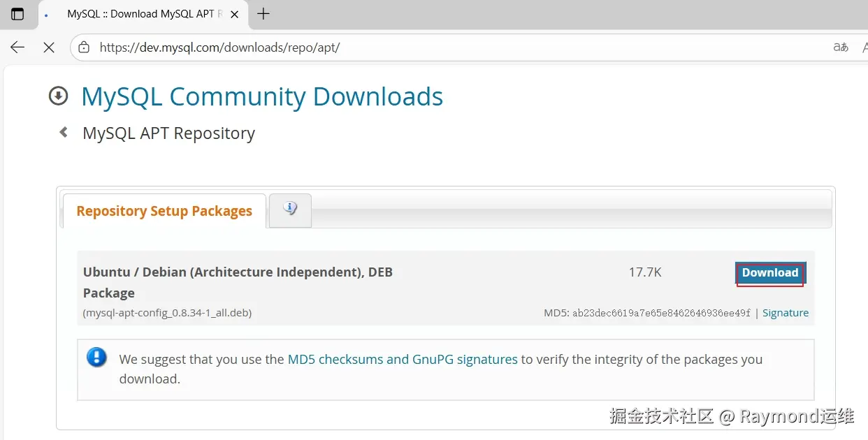Click the Ubuntu / Debian package title
The height and width of the screenshot is (440, 868).
point(238,282)
